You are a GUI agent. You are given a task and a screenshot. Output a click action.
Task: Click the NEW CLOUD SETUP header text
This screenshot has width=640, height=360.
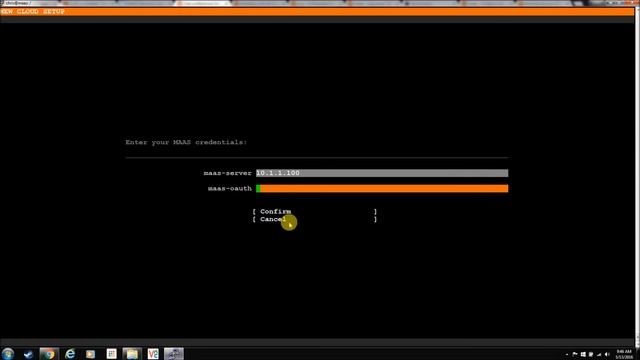pos(33,11)
